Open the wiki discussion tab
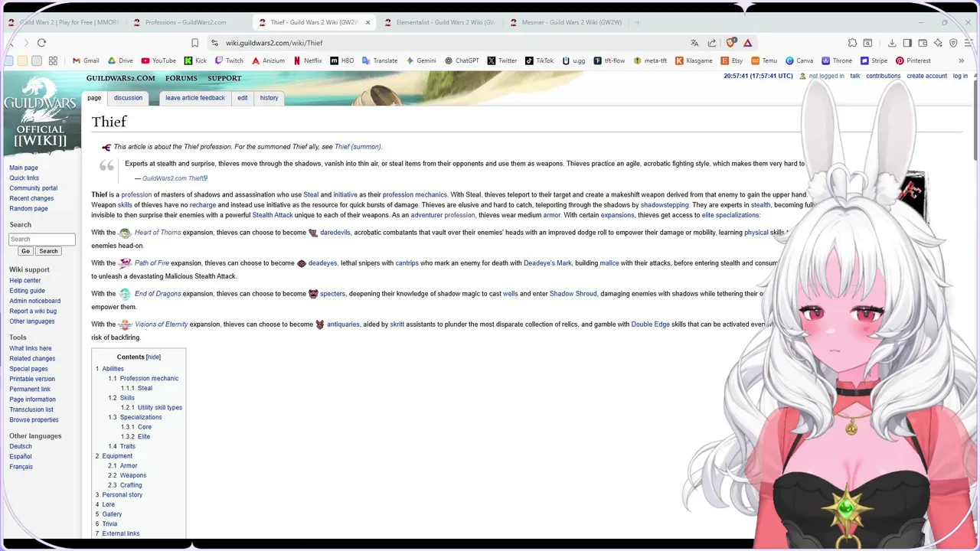The height and width of the screenshot is (551, 980). click(128, 98)
